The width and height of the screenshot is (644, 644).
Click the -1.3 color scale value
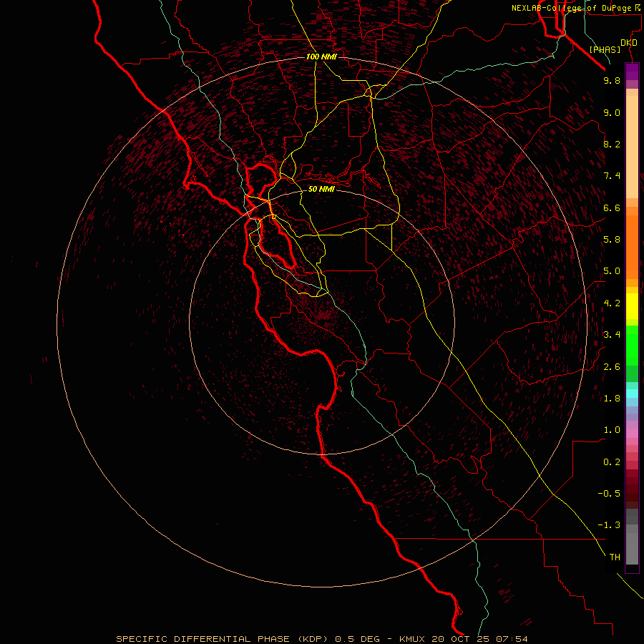pos(609,525)
